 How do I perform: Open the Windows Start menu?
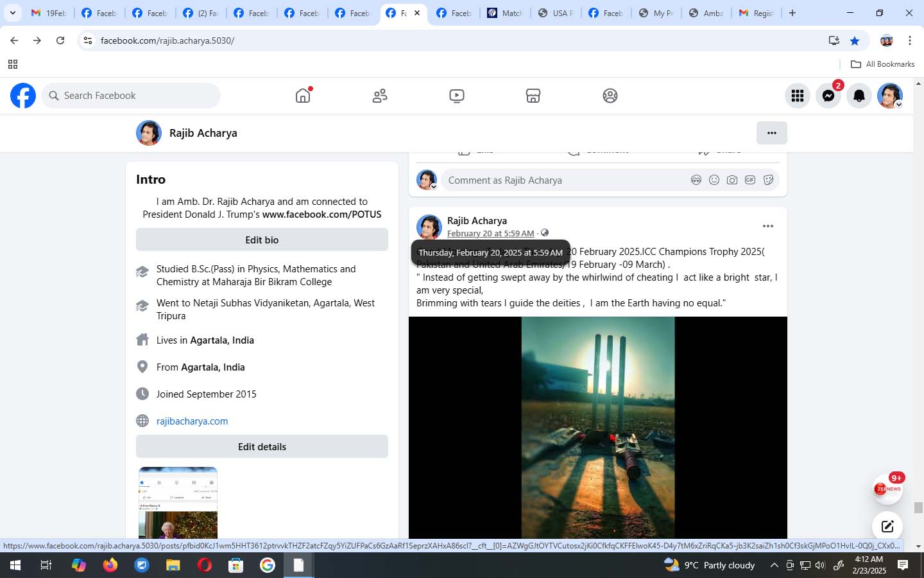pos(15,565)
